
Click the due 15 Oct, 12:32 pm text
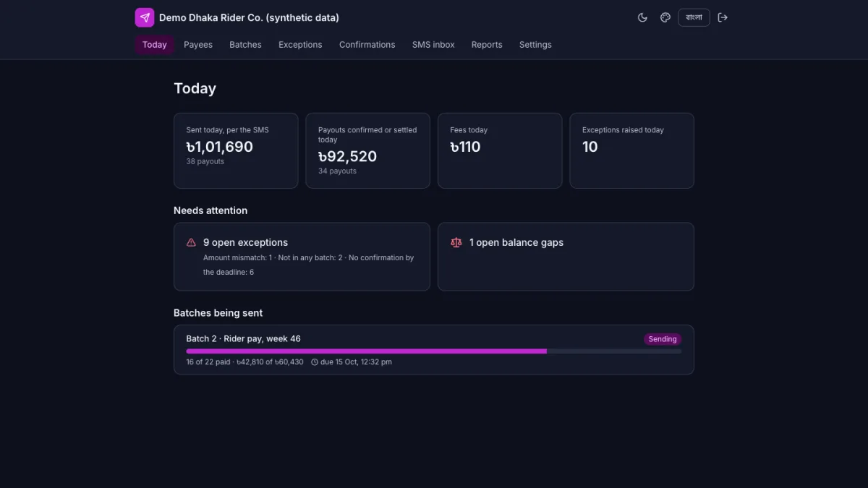[356, 362]
